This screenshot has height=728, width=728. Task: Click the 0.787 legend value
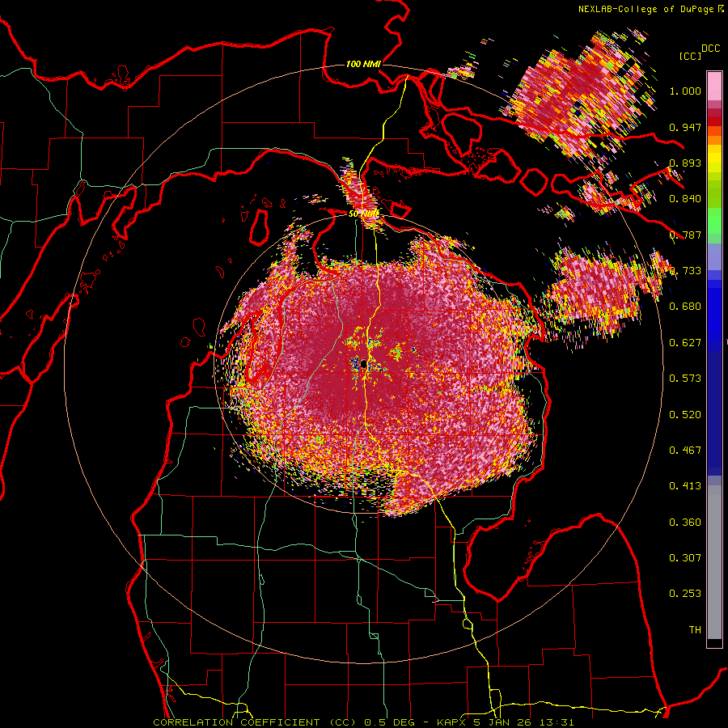(685, 235)
